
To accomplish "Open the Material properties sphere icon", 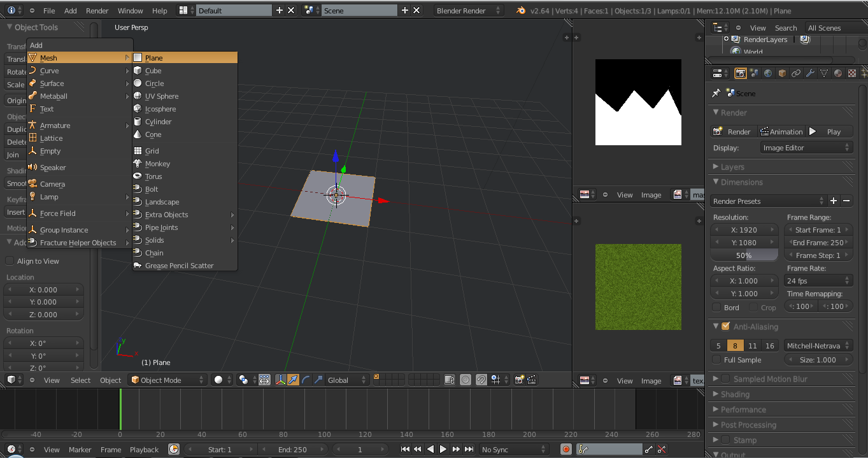I will tap(838, 73).
